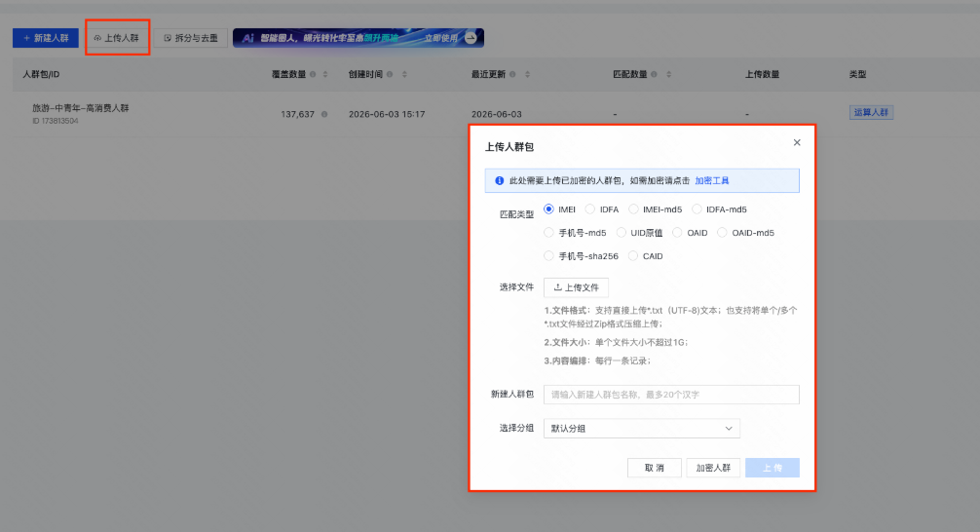Select the IDFA match type
The image size is (980, 532).
pyautogui.click(x=590, y=209)
